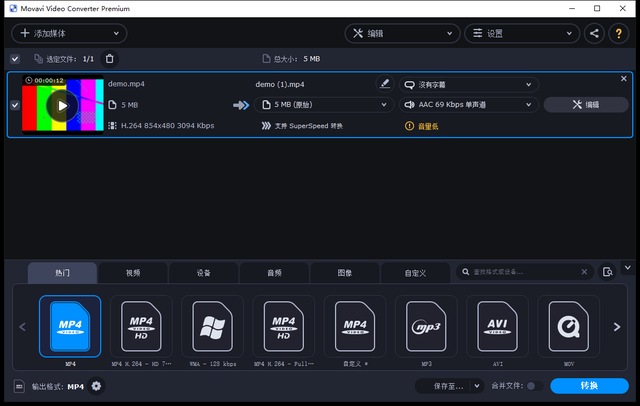Click the share icon button
640x406 pixels.
tap(594, 33)
